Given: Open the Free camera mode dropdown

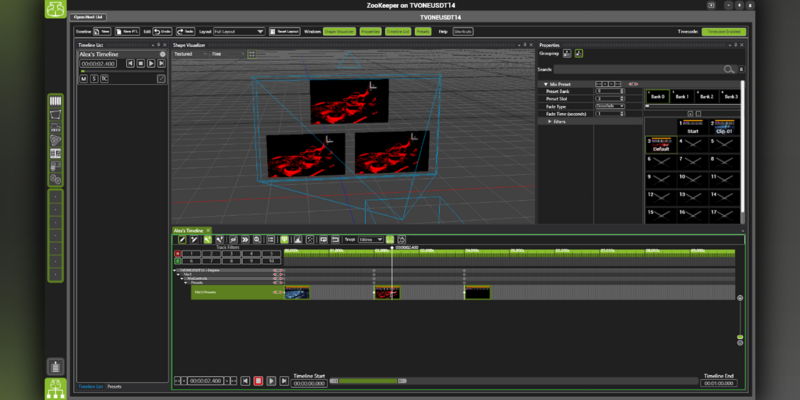Looking at the screenshot, I should tap(228, 54).
